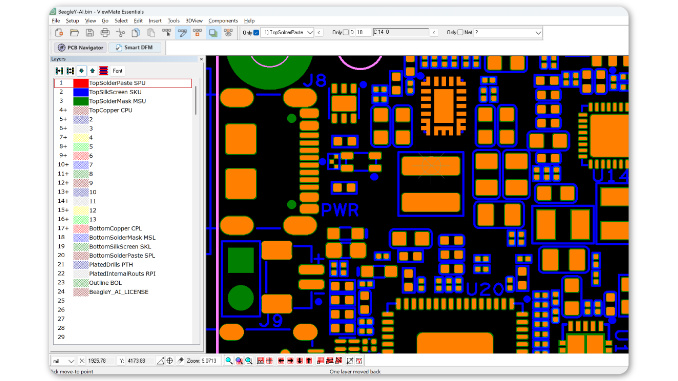Open the Help menu
Image resolution: width=678 pixels, height=381 pixels.
(249, 21)
